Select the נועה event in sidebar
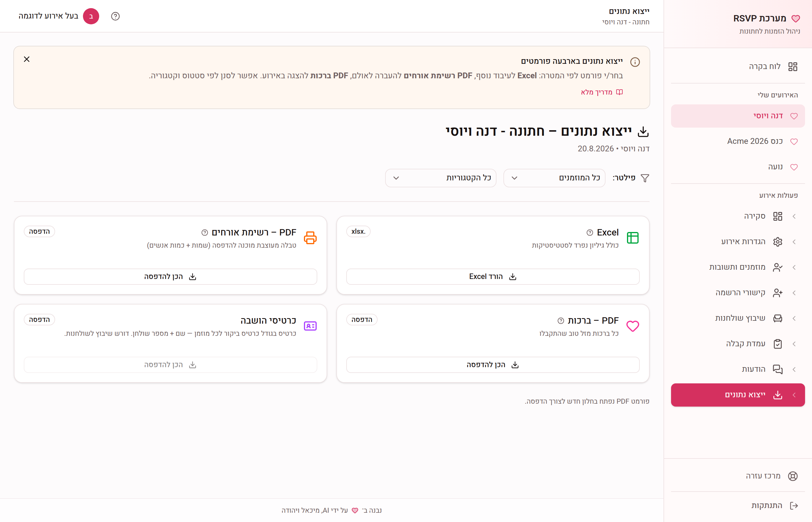Image resolution: width=812 pixels, height=522 pixels. 738,167
